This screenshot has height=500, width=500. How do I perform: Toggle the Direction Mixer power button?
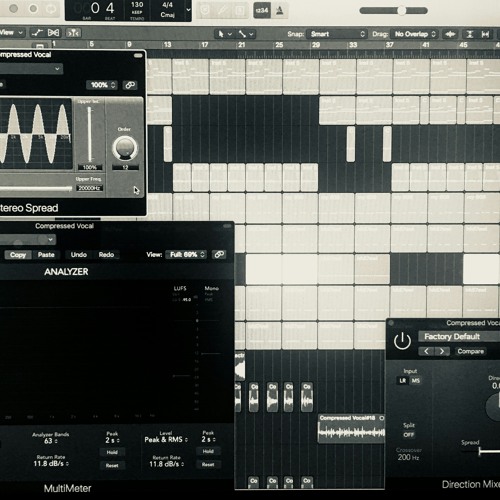coord(402,341)
